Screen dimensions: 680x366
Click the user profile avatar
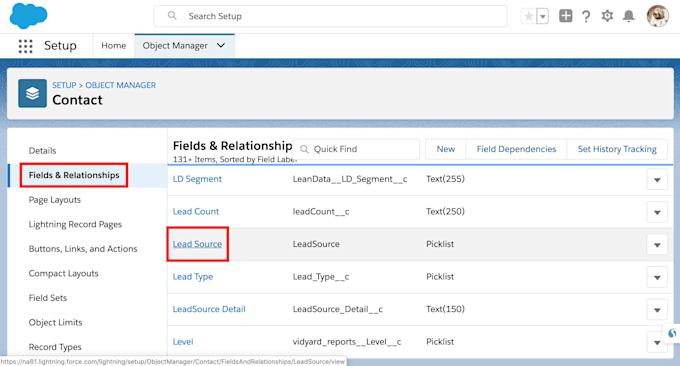pyautogui.click(x=657, y=16)
